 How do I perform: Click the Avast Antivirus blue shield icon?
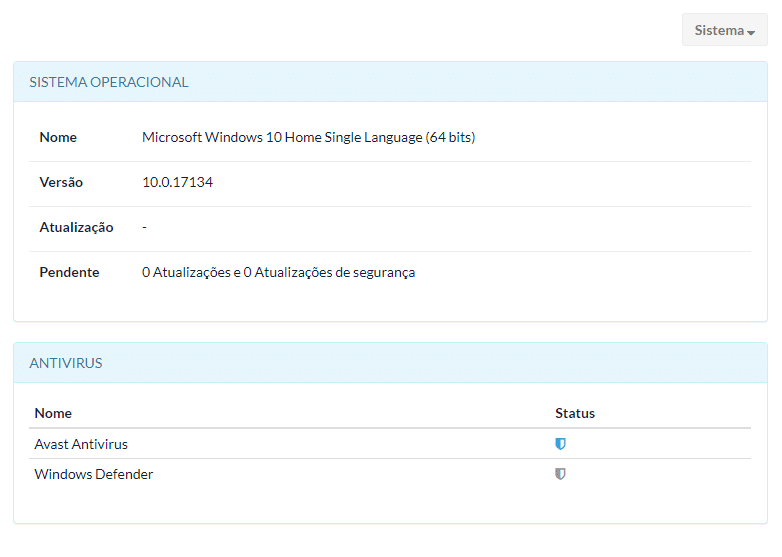[x=561, y=444]
